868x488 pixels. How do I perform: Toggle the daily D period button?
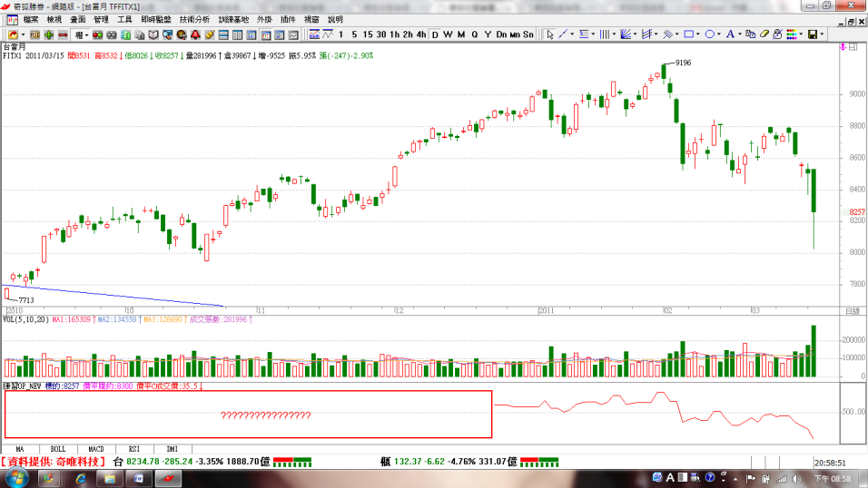pos(435,34)
